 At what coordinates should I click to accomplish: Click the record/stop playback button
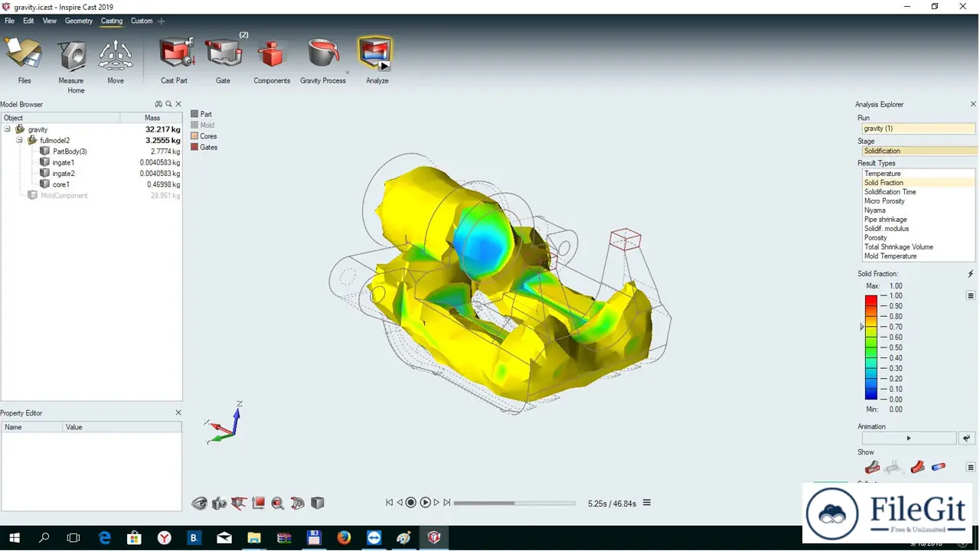coord(410,503)
